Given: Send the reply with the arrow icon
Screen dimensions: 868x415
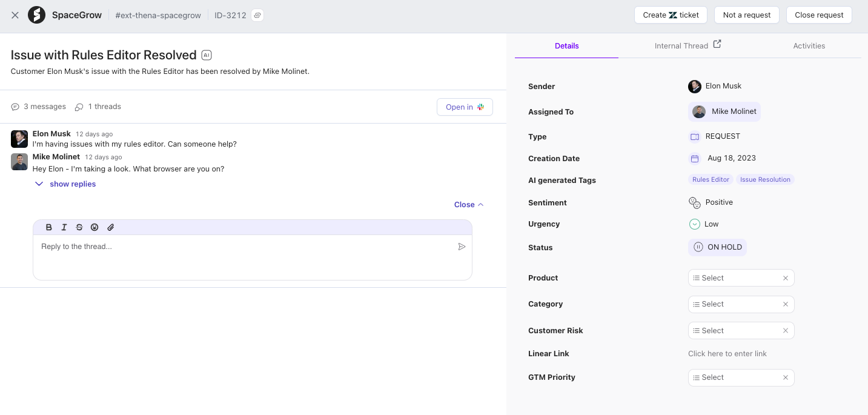Looking at the screenshot, I should [x=462, y=247].
